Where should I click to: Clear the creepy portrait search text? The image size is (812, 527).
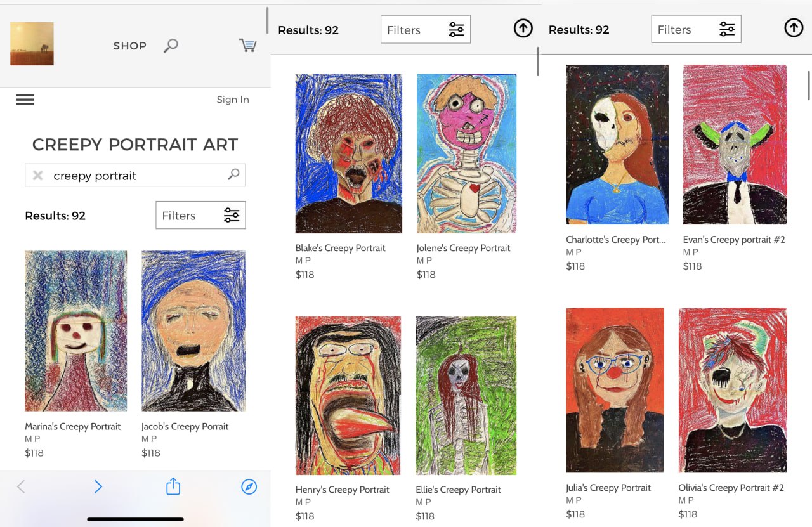coord(38,176)
